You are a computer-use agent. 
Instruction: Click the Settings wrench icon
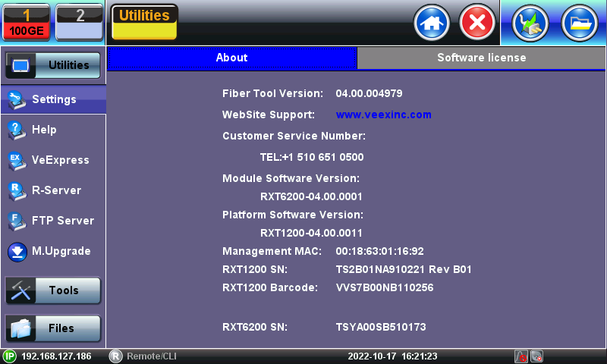click(x=17, y=100)
